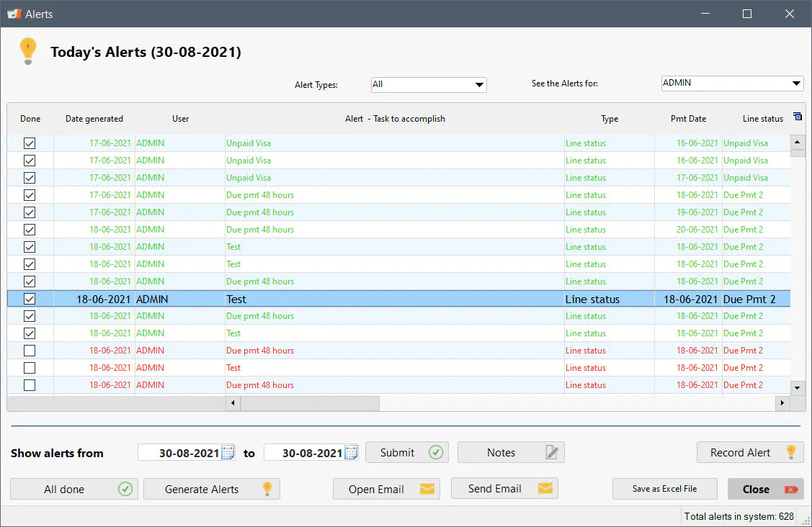Click the Line status column header
Image resolution: width=812 pixels, height=527 pixels.
click(763, 119)
